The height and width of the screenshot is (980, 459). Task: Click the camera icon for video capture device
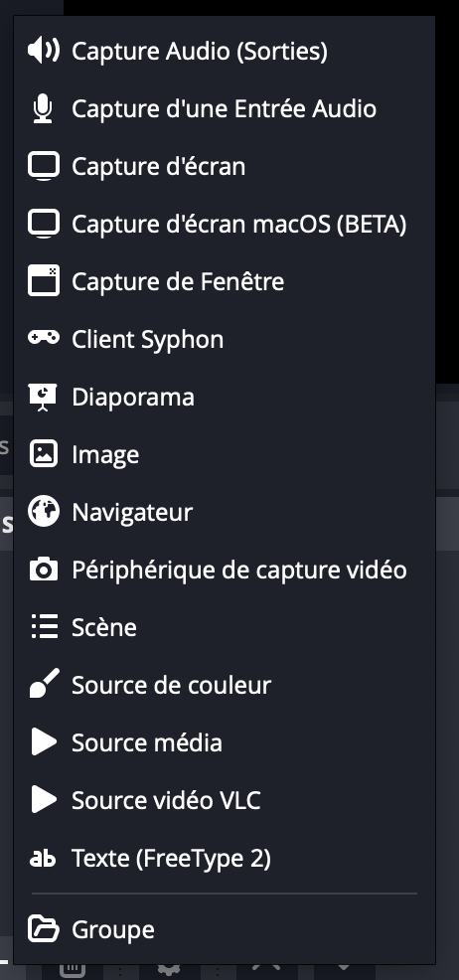(44, 570)
